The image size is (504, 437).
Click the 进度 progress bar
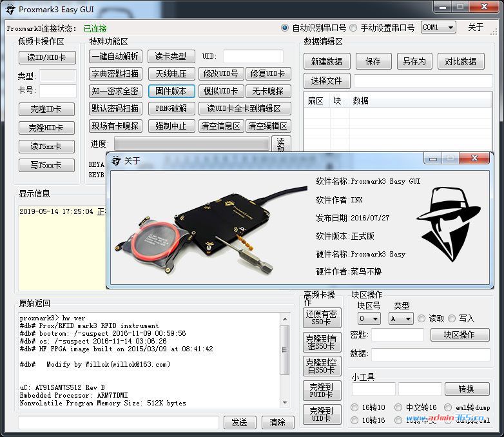tap(191, 144)
